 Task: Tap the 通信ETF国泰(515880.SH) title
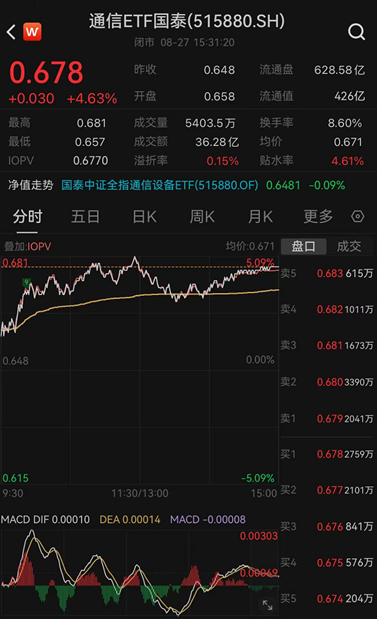tap(187, 21)
